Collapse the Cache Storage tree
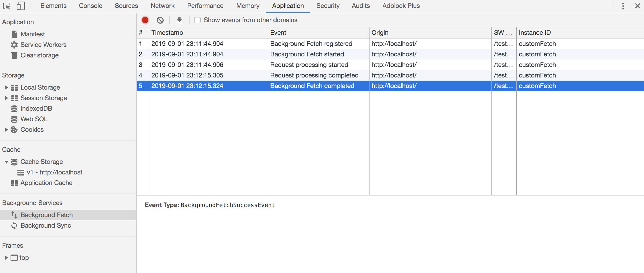The height and width of the screenshot is (273, 644). 7,162
